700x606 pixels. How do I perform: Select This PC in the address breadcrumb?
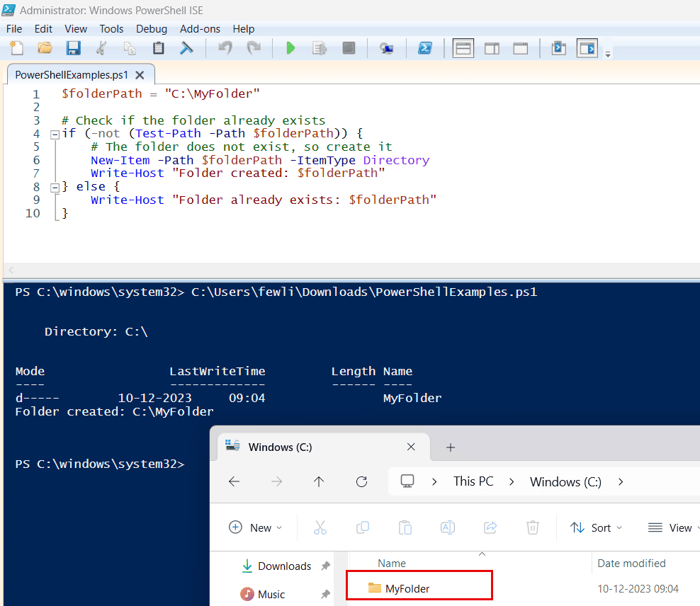click(x=473, y=481)
